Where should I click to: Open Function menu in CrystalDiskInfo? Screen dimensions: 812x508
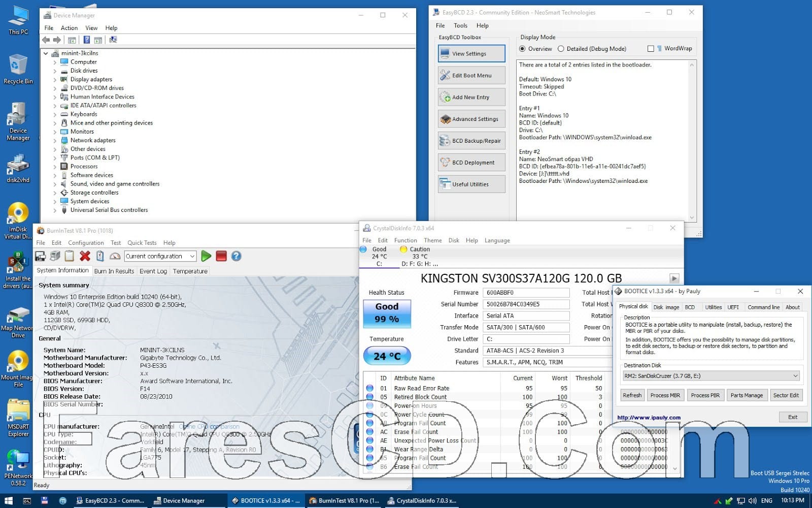pyautogui.click(x=405, y=240)
